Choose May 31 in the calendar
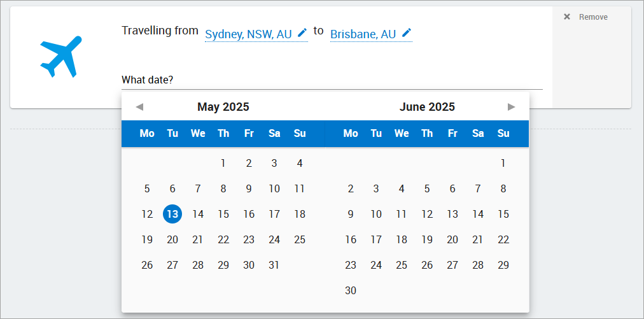Image resolution: width=644 pixels, height=319 pixels. coord(274,265)
